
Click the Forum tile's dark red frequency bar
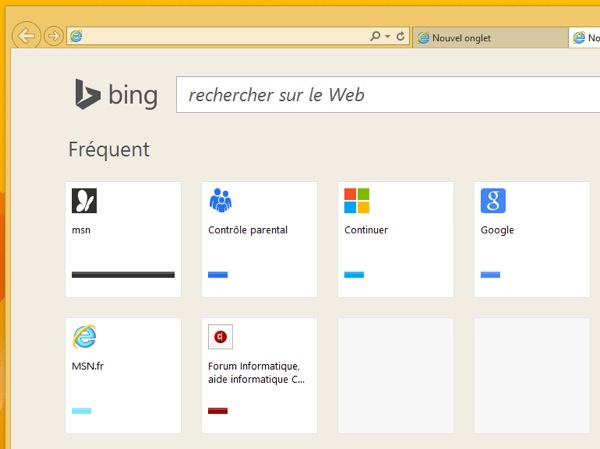tap(218, 411)
